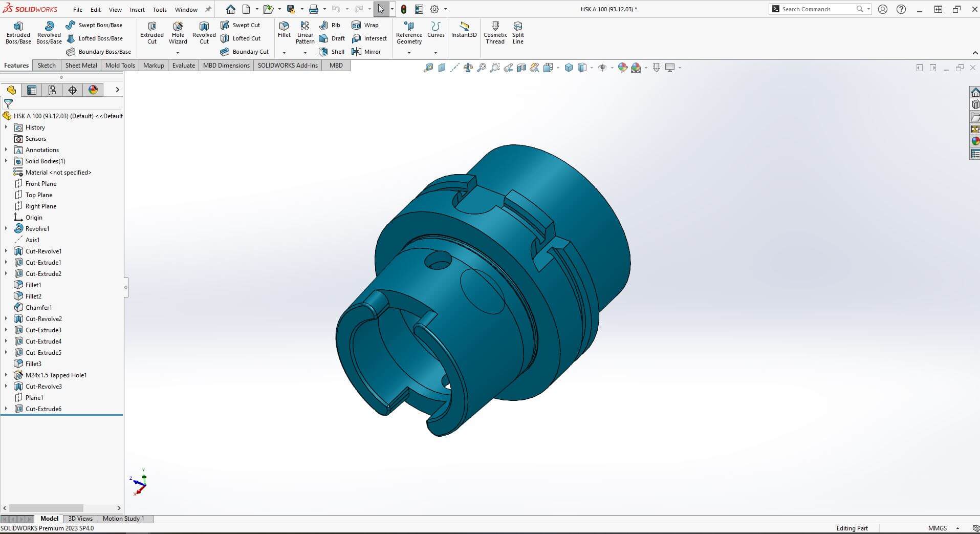Open the appearance color wheel tab
The image size is (980, 534).
pos(93,90)
